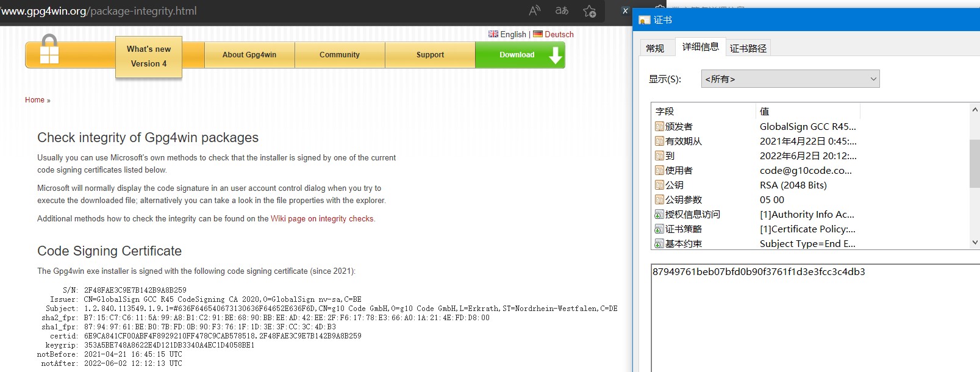This screenshot has width=980, height=372.
Task: Click the icon beside 颁发者 field
Action: tap(659, 126)
